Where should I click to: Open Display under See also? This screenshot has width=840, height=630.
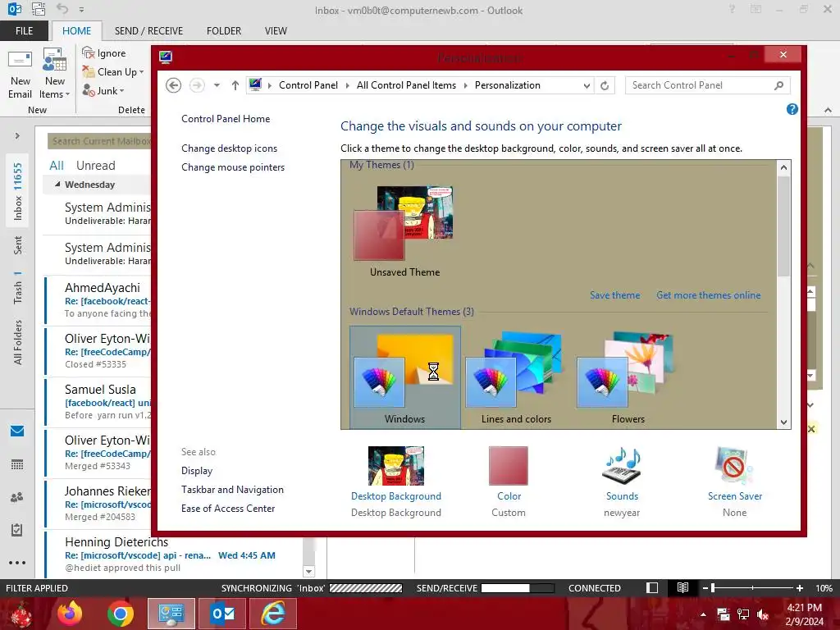(x=197, y=471)
